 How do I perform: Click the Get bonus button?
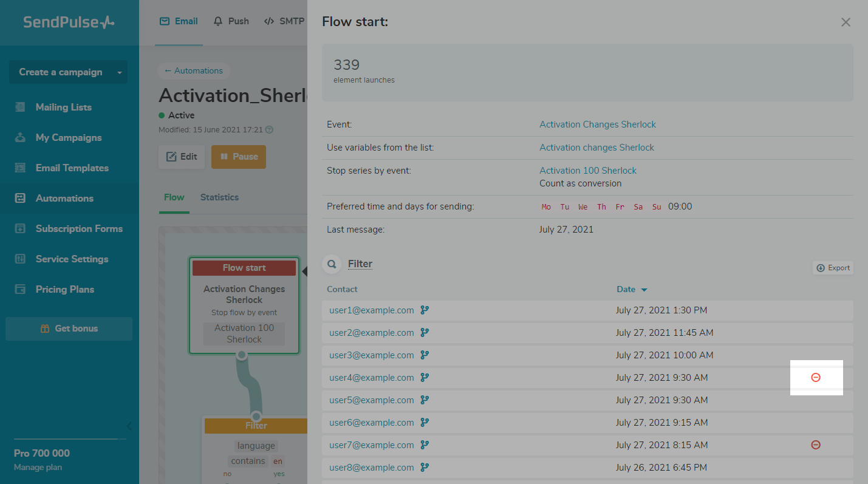tap(69, 329)
